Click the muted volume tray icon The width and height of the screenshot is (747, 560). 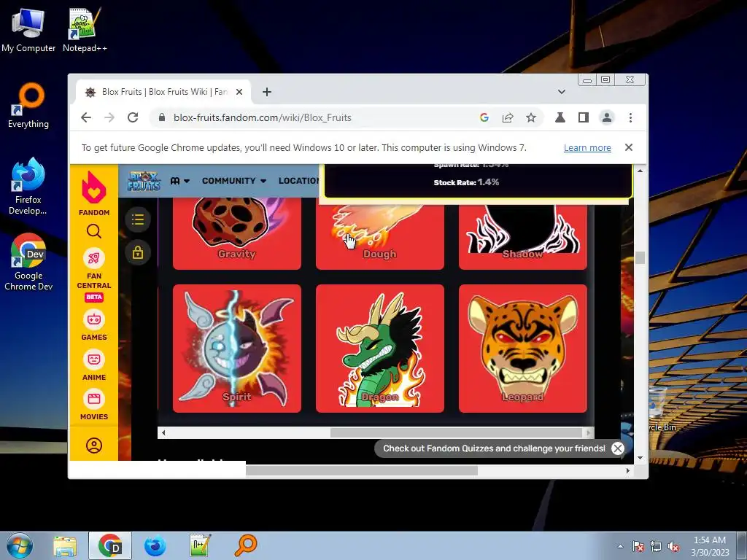pos(673,547)
